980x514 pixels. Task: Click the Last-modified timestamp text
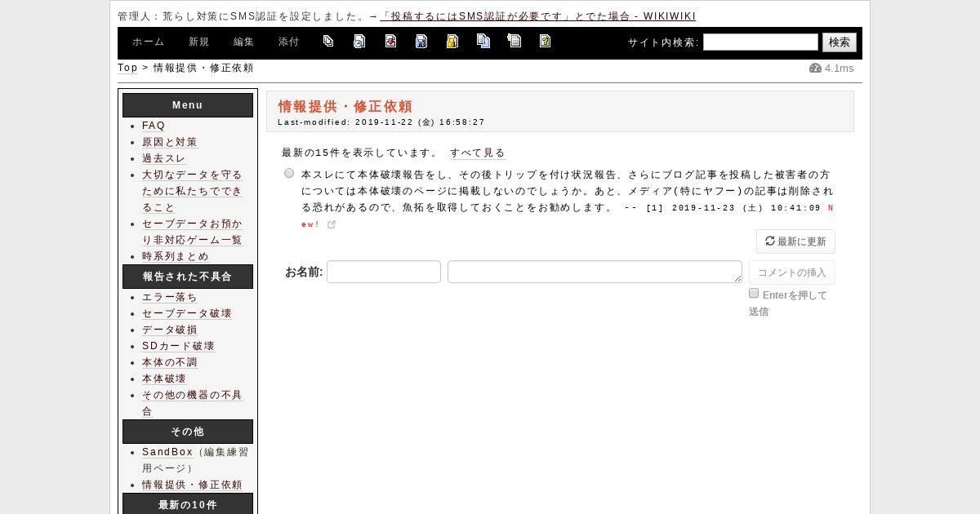coord(381,122)
